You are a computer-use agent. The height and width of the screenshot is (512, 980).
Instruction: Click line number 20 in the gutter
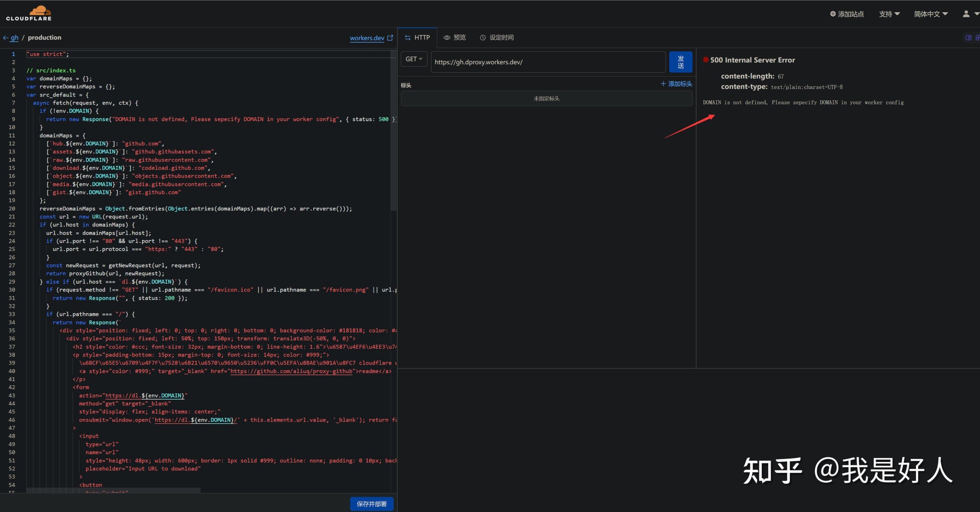[x=12, y=209]
